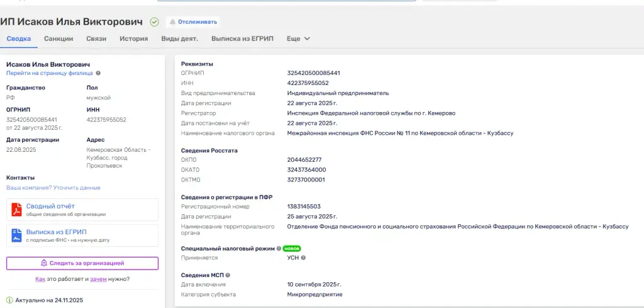Open the Связи tab

96,38
